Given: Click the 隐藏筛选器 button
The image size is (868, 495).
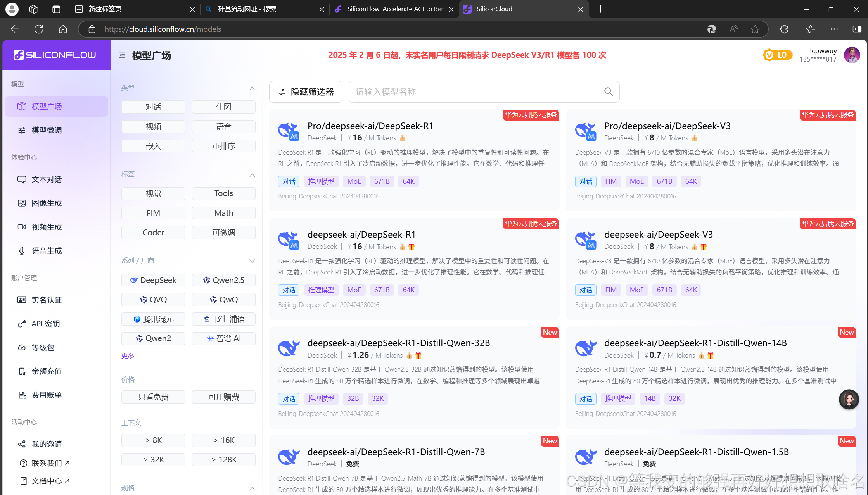Looking at the screenshot, I should click(x=306, y=91).
